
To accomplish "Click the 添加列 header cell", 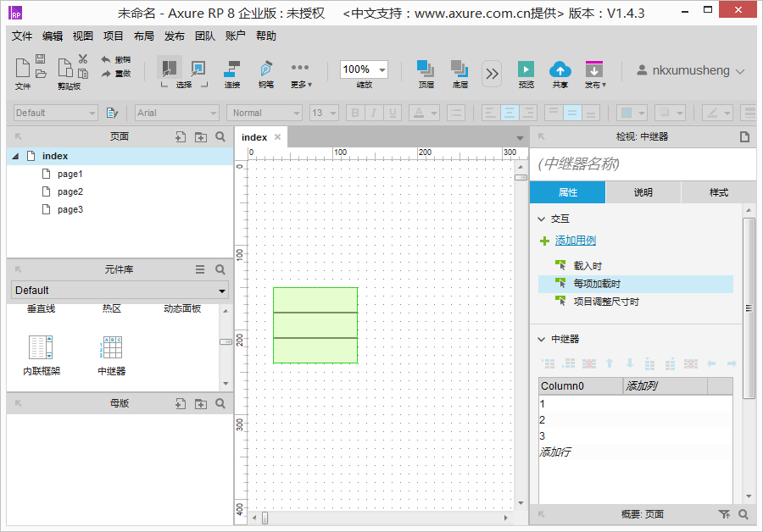I will pos(666,386).
